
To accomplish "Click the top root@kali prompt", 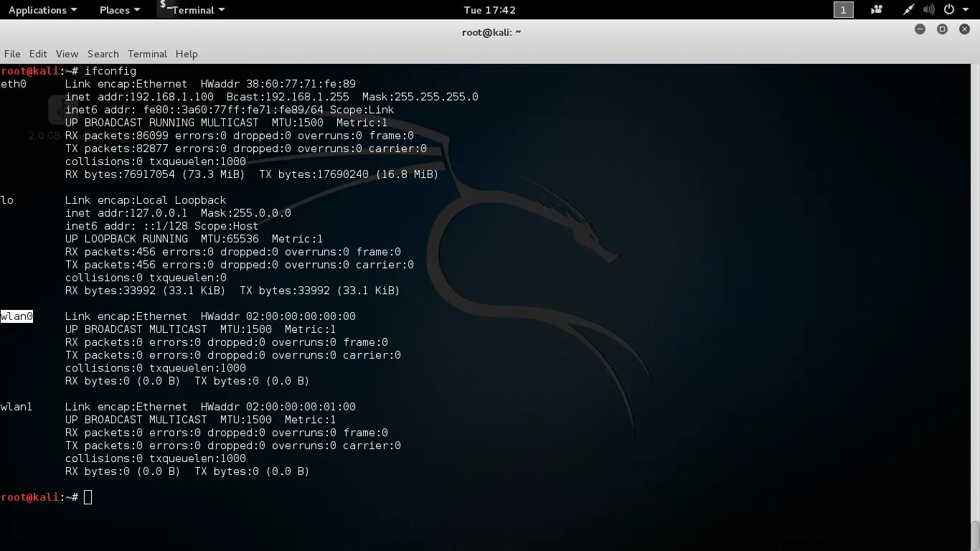I will tap(39, 71).
